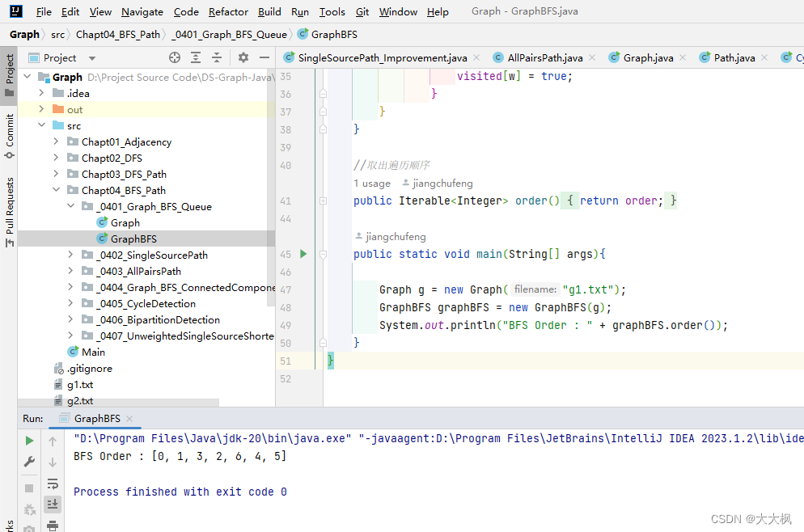Expand Chapt03_DFS_Path package

click(x=56, y=174)
